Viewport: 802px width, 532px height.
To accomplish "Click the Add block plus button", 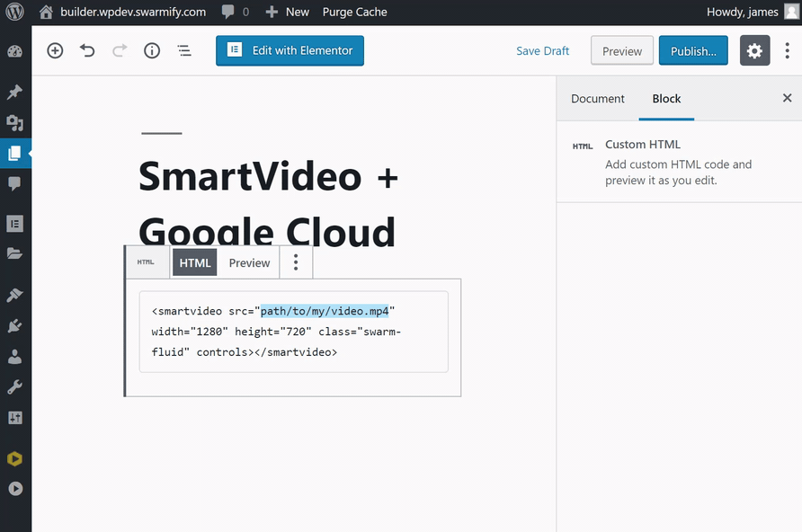I will coord(55,50).
